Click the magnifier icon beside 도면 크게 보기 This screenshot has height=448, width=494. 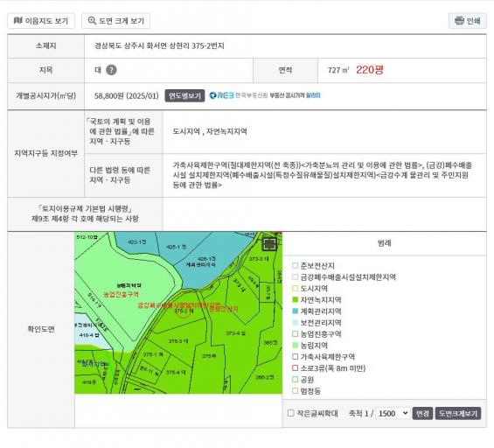(x=92, y=20)
